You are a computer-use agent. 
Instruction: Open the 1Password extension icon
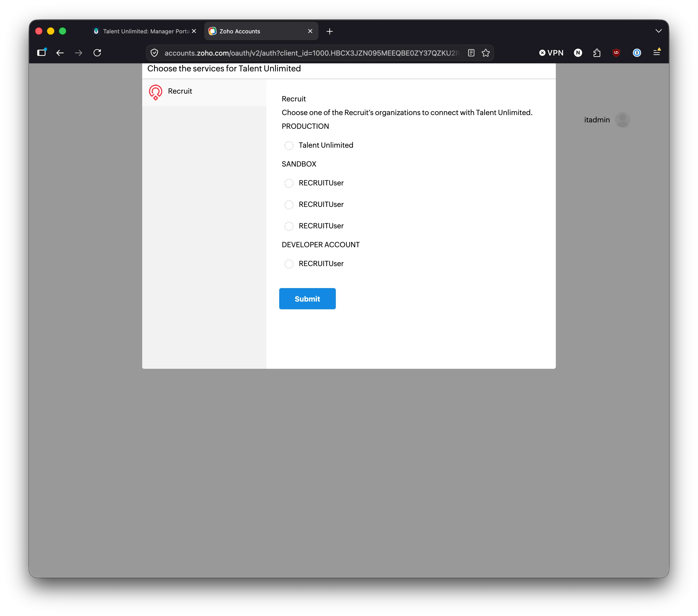[x=637, y=52]
